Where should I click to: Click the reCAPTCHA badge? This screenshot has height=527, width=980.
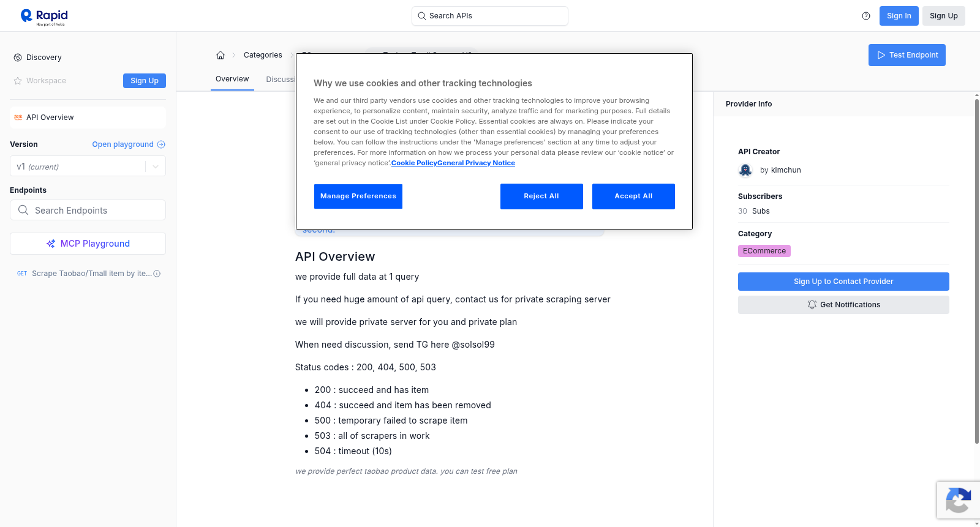click(958, 500)
